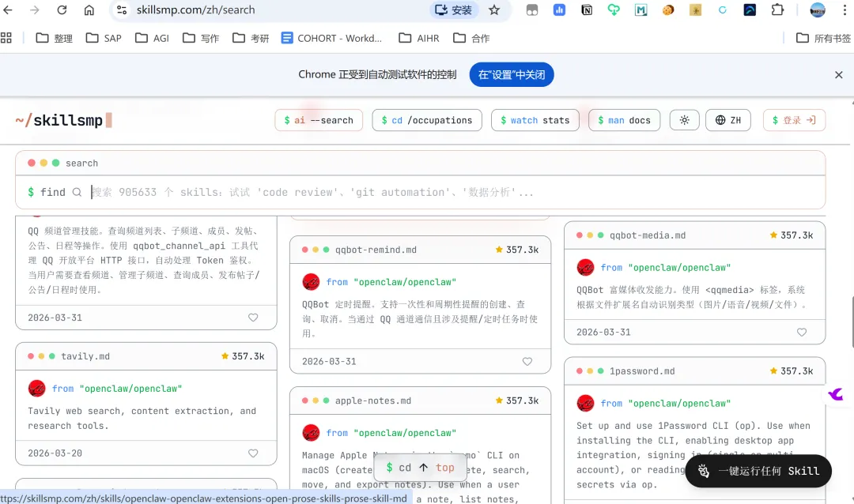The image size is (854, 504).
Task: Open the 写作 bookmarks folder
Action: click(200, 38)
